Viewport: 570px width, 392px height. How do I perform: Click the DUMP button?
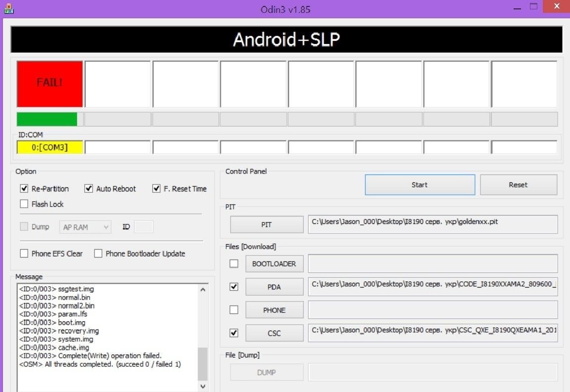coord(267,372)
